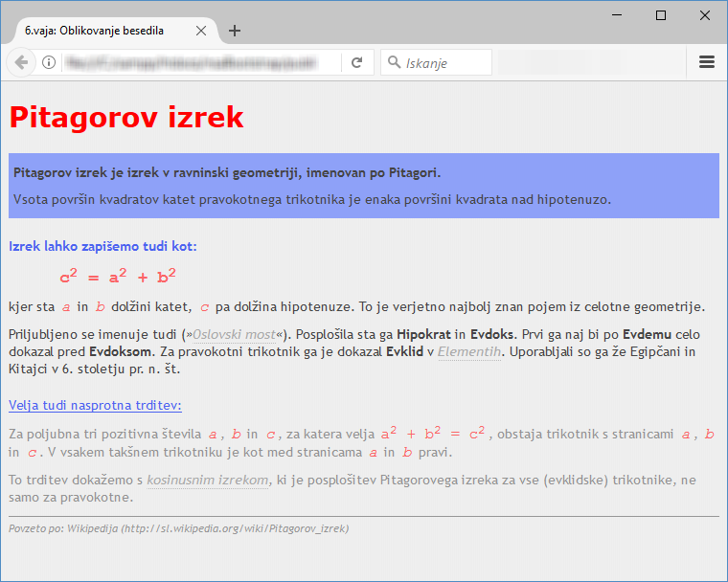This screenshot has width=728, height=582.
Task: Click the 'To trditev dokažemo s' paragraph
Action: point(352,489)
